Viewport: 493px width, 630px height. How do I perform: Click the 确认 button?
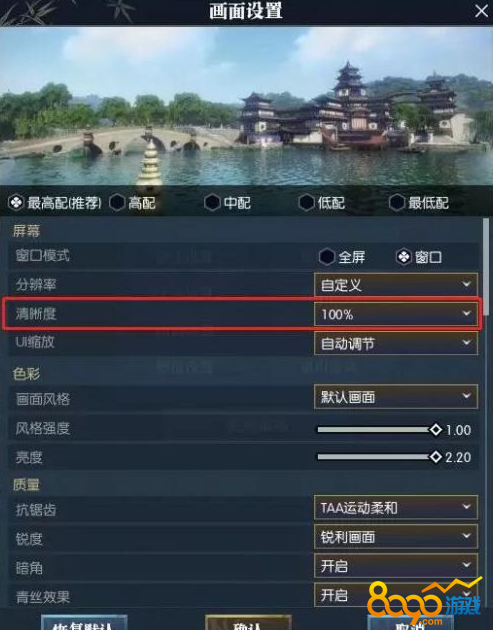point(248,622)
